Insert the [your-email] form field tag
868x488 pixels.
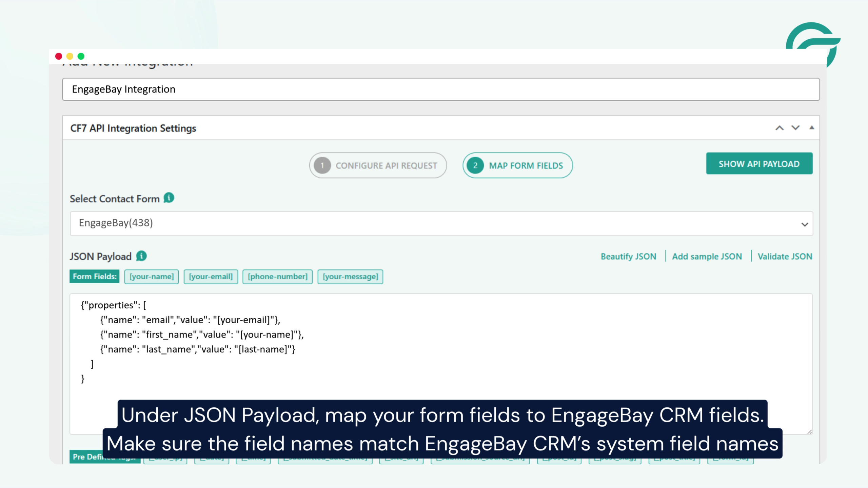[x=211, y=277]
